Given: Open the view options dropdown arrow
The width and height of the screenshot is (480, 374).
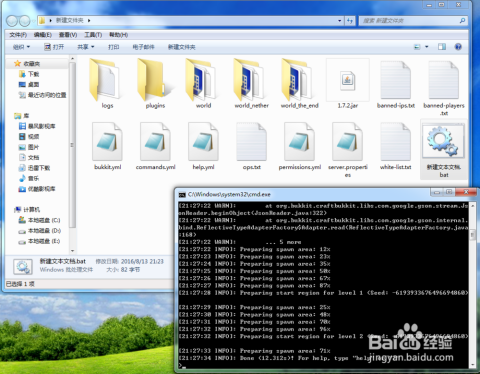Looking at the screenshot, I should pos(427,47).
